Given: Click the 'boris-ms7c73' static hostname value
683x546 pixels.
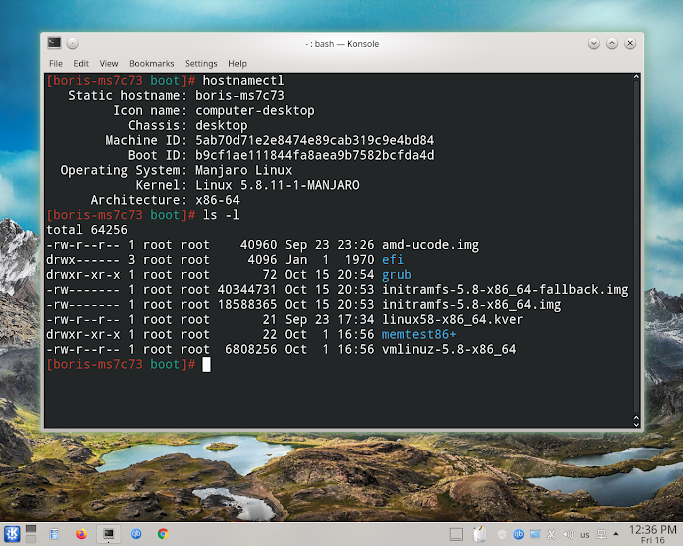Looking at the screenshot, I should coord(240,95).
